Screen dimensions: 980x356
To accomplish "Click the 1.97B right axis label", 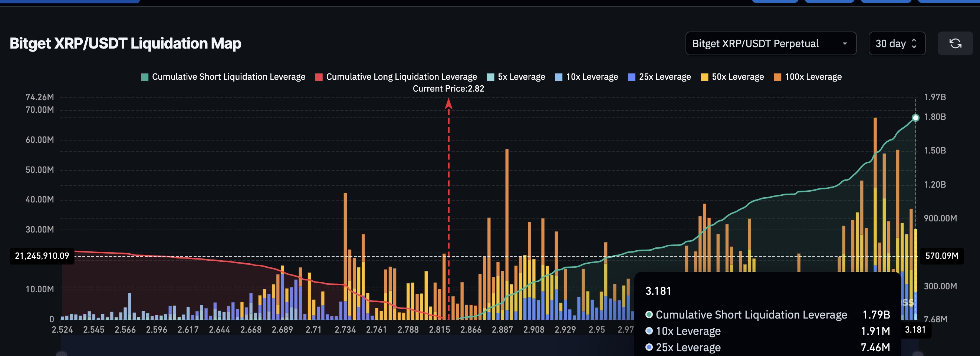I will coord(935,98).
